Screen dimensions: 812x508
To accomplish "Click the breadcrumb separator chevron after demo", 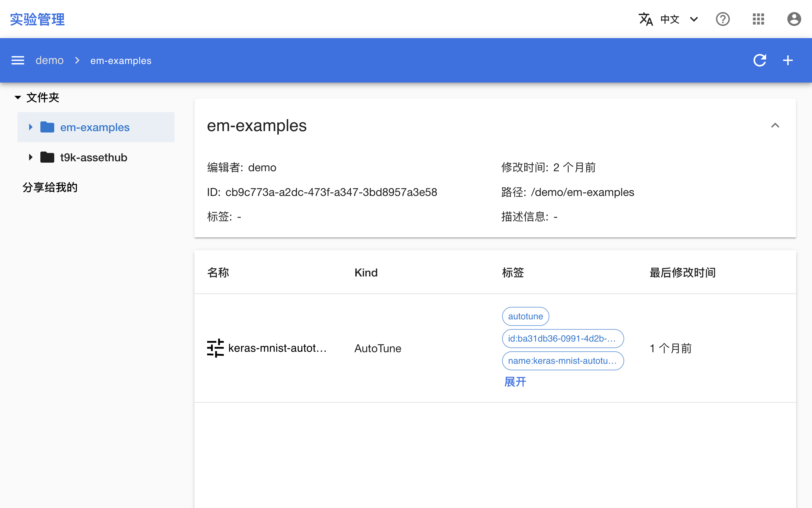I will coord(77,61).
